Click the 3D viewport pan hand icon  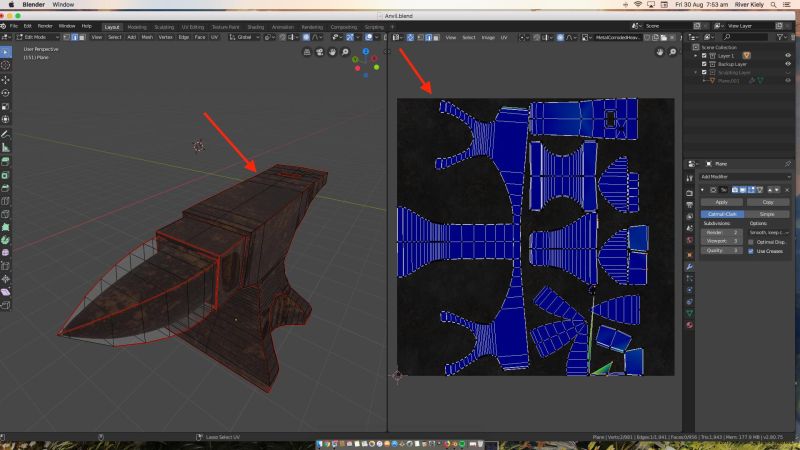click(x=333, y=52)
